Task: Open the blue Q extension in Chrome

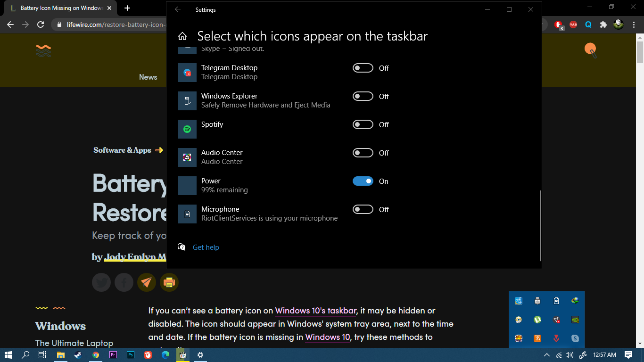Action: [588, 25]
